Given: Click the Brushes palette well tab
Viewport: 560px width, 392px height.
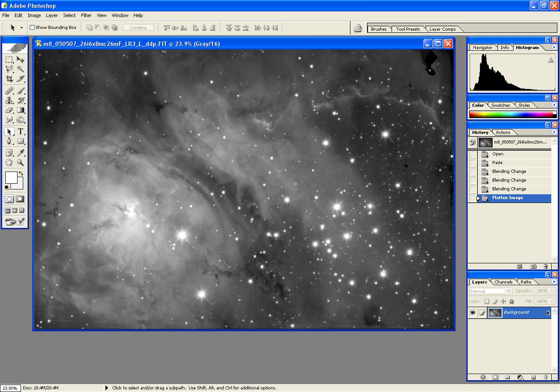Looking at the screenshot, I should click(x=378, y=29).
